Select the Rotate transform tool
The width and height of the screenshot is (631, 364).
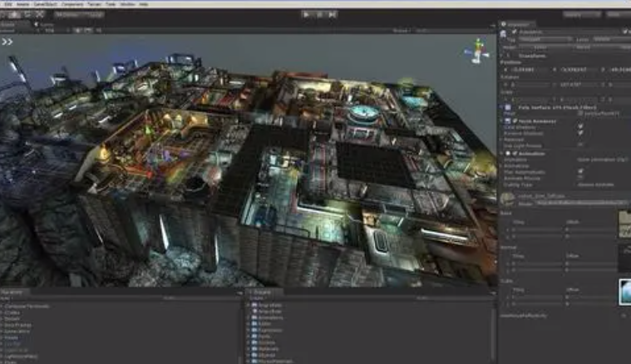tap(27, 14)
